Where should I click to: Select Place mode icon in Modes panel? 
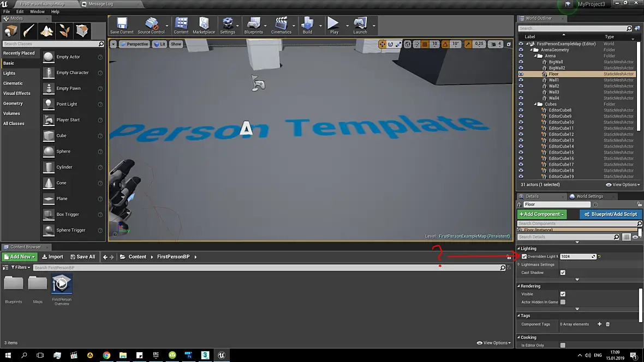point(11,31)
